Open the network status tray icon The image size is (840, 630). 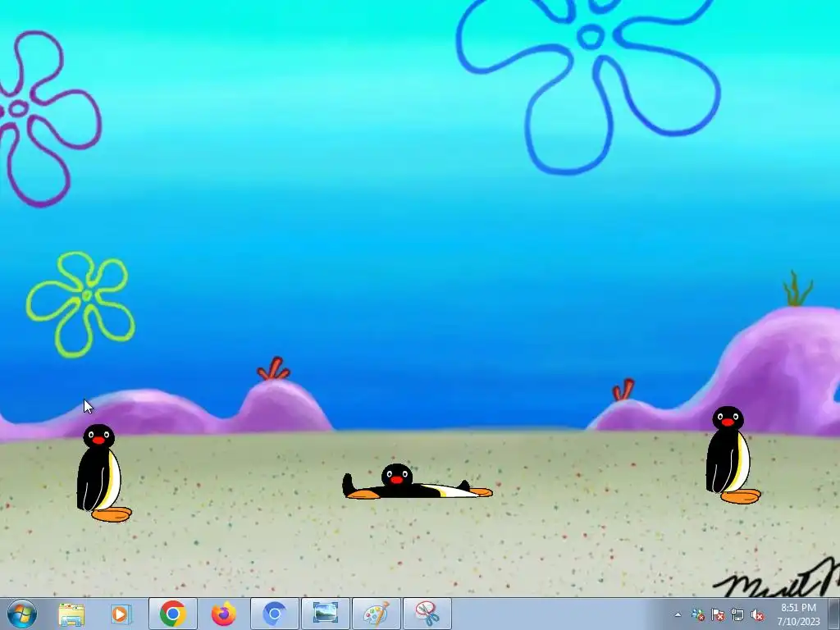[737, 614]
